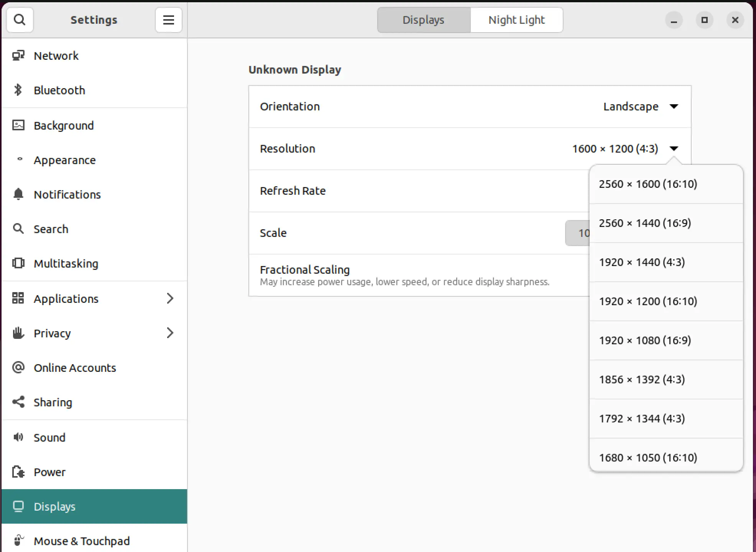Viewport: 756px width, 552px height.
Task: Expand the Privacy submenu chevron
Action: (170, 333)
